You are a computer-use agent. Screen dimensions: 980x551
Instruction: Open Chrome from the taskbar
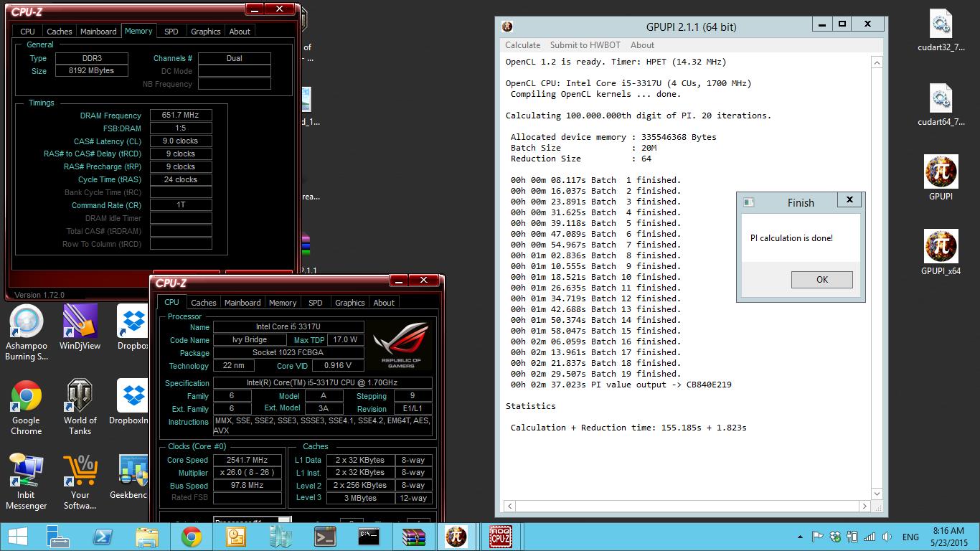(x=192, y=537)
